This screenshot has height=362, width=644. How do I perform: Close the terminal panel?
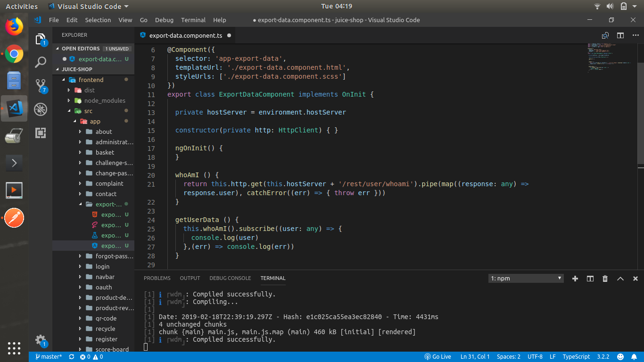[635, 279]
